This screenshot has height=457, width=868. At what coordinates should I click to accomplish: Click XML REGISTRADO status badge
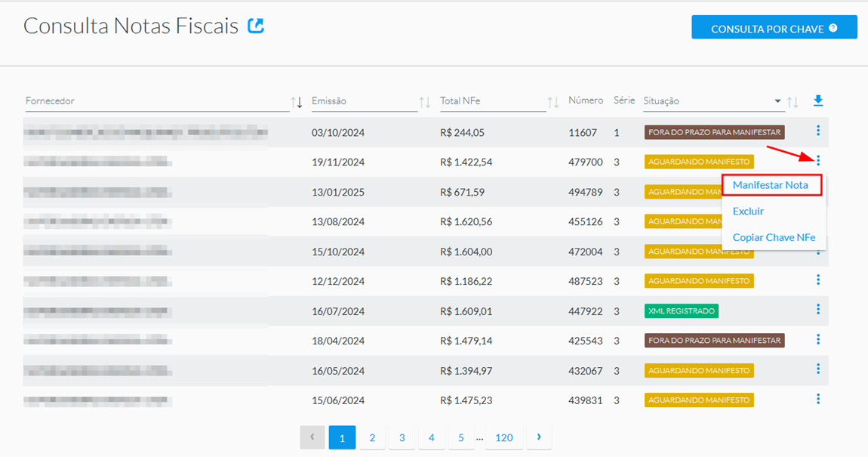pyautogui.click(x=681, y=310)
